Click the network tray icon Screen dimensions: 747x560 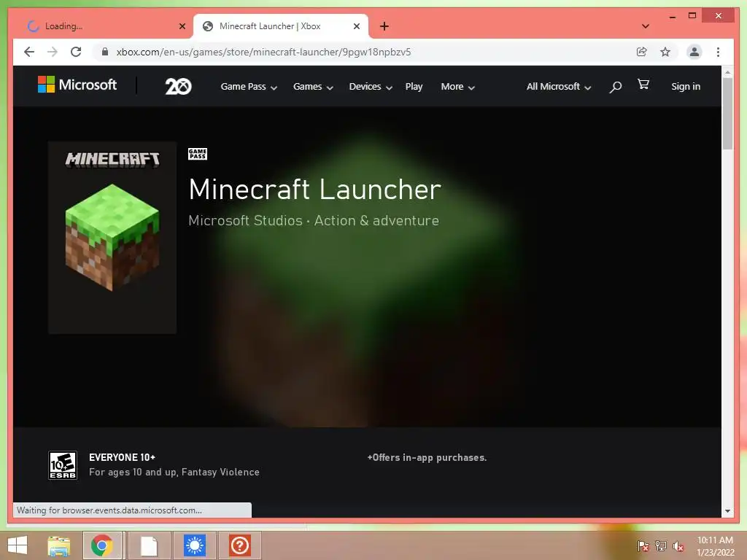[661, 545]
